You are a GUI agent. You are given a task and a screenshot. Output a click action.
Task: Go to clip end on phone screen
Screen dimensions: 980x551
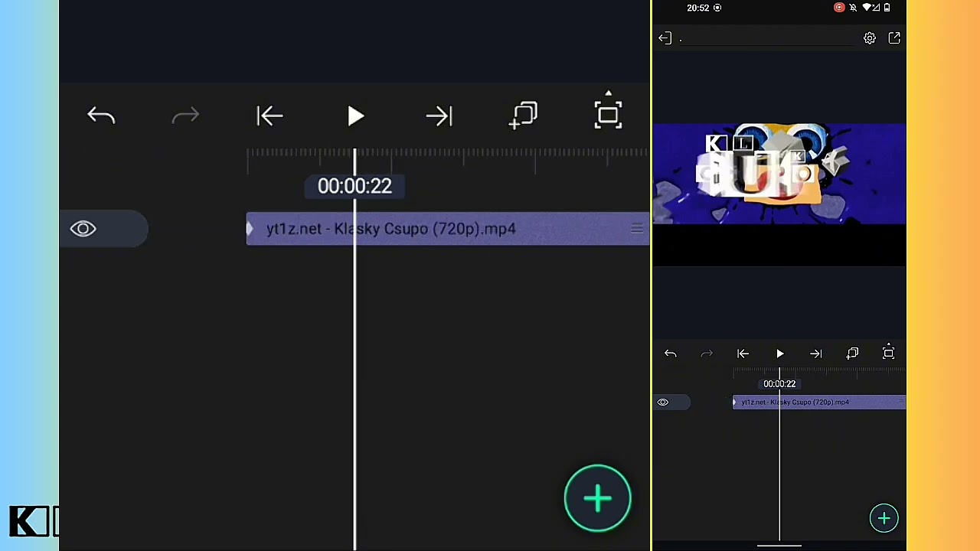816,354
